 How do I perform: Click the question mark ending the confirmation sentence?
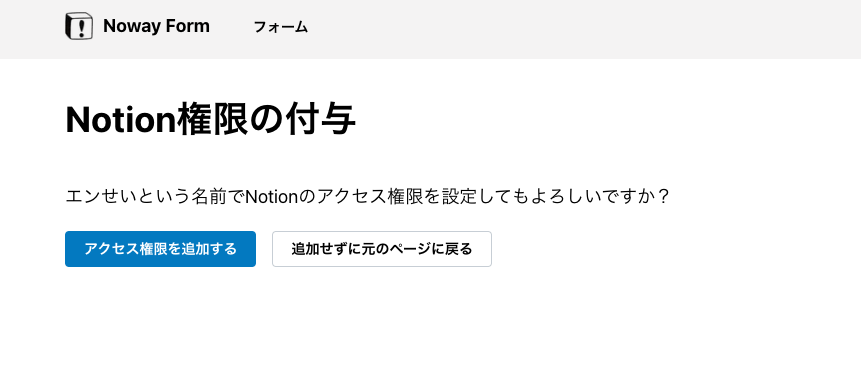(x=663, y=196)
